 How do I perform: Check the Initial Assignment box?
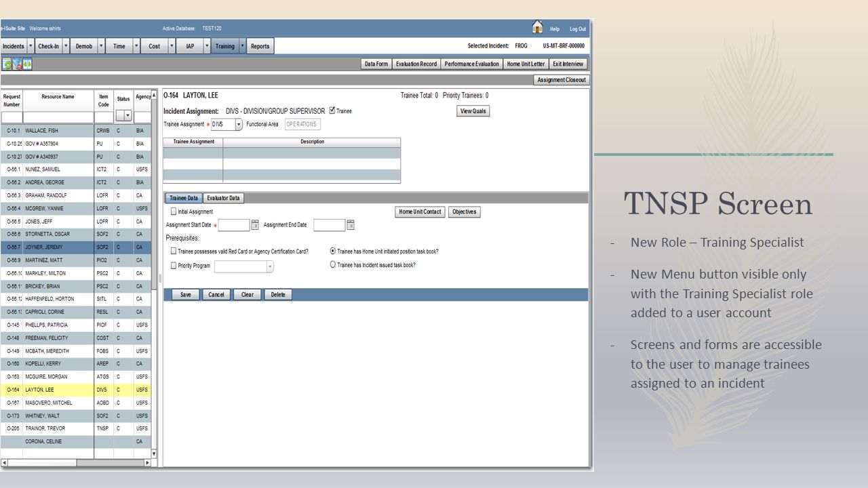coord(174,211)
